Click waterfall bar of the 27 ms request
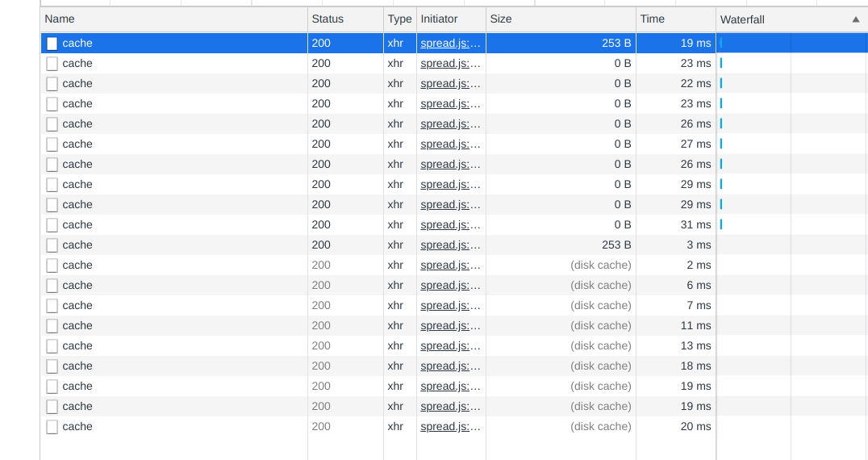 tap(720, 144)
